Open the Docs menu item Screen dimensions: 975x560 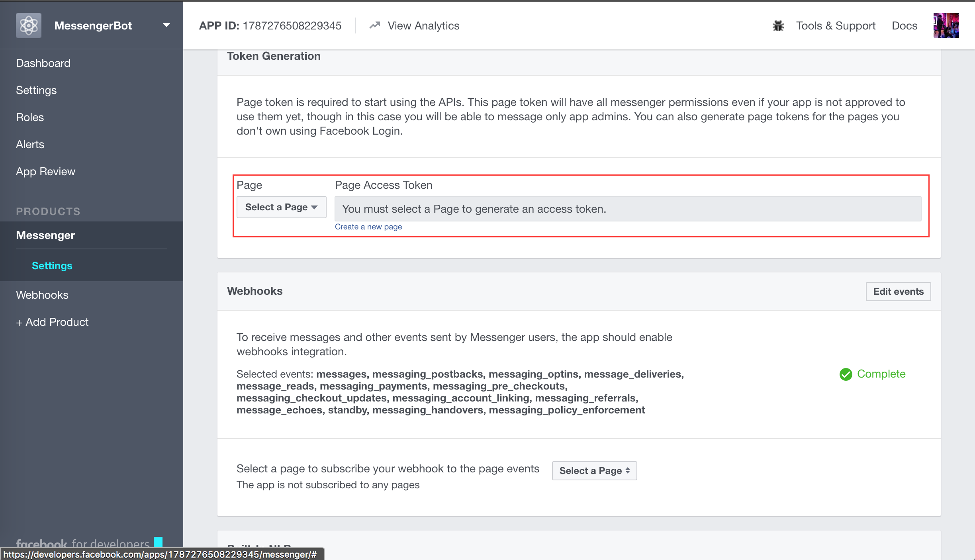(x=904, y=25)
